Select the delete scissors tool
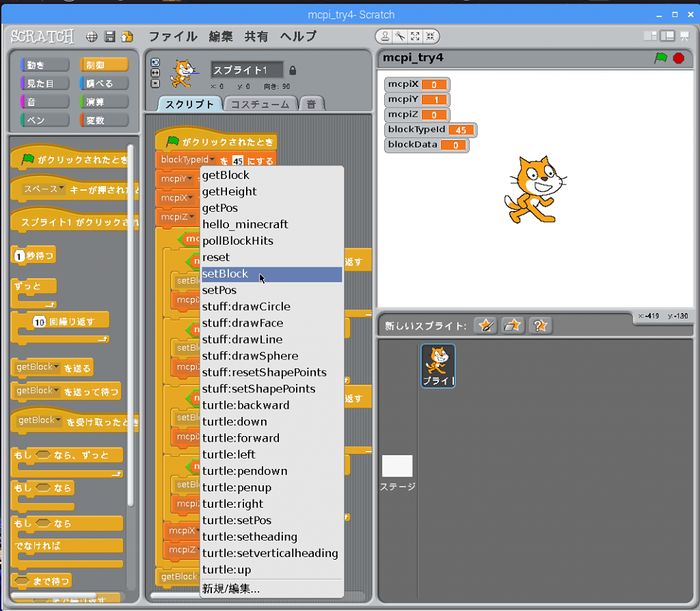The height and width of the screenshot is (611, 700). pos(400,37)
